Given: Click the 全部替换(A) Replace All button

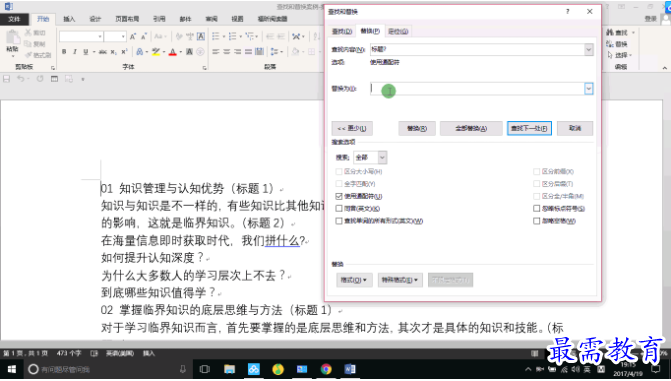Looking at the screenshot, I should point(471,128).
